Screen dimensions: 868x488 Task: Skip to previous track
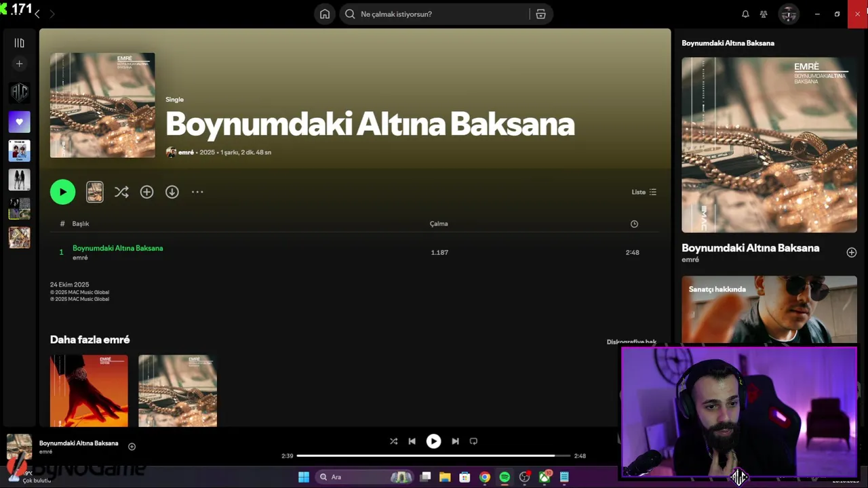[x=412, y=441]
